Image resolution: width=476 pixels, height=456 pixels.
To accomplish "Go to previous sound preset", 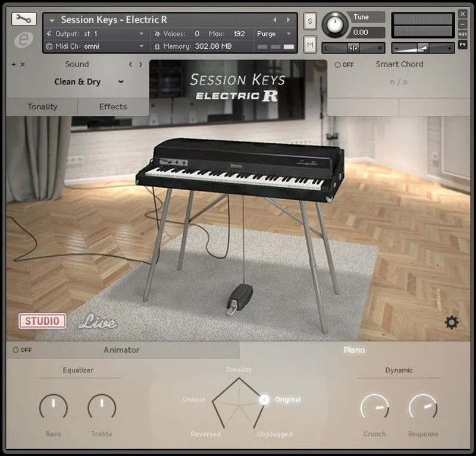I will click(x=130, y=64).
